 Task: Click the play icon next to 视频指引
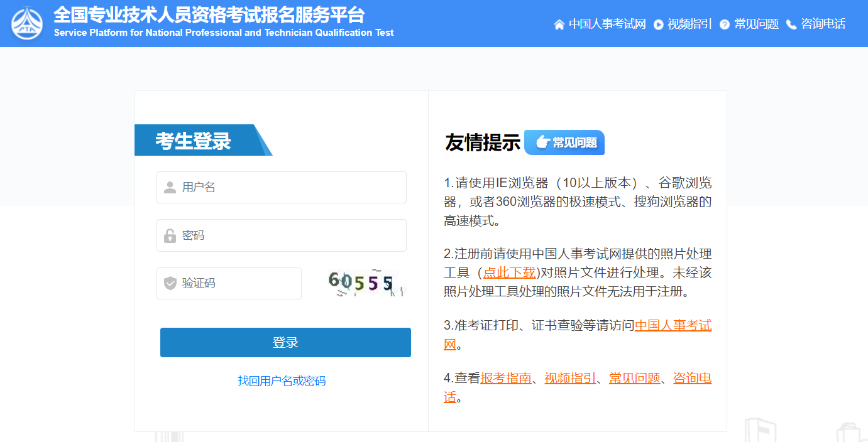[x=657, y=24]
